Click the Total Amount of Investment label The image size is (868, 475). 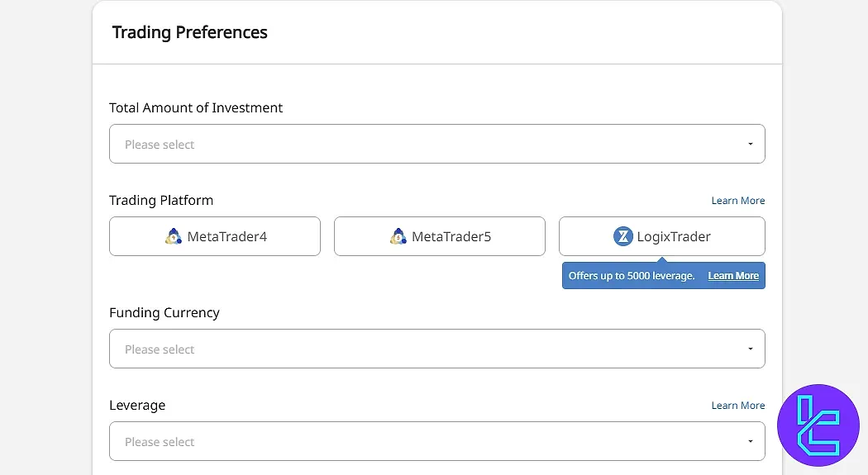196,108
